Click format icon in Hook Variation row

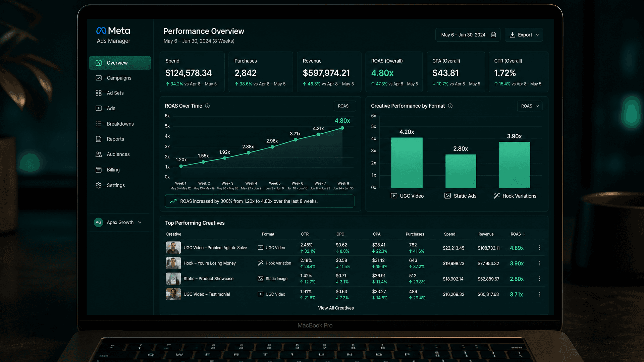click(x=260, y=263)
